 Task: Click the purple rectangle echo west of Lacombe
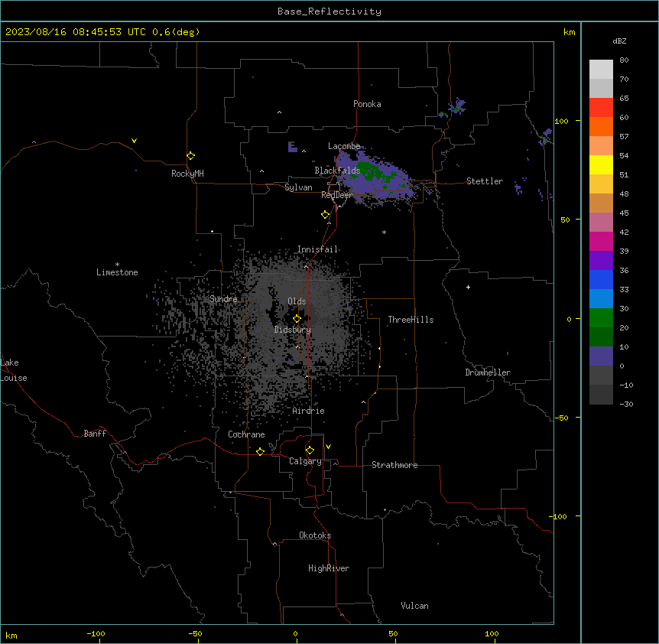point(293,147)
